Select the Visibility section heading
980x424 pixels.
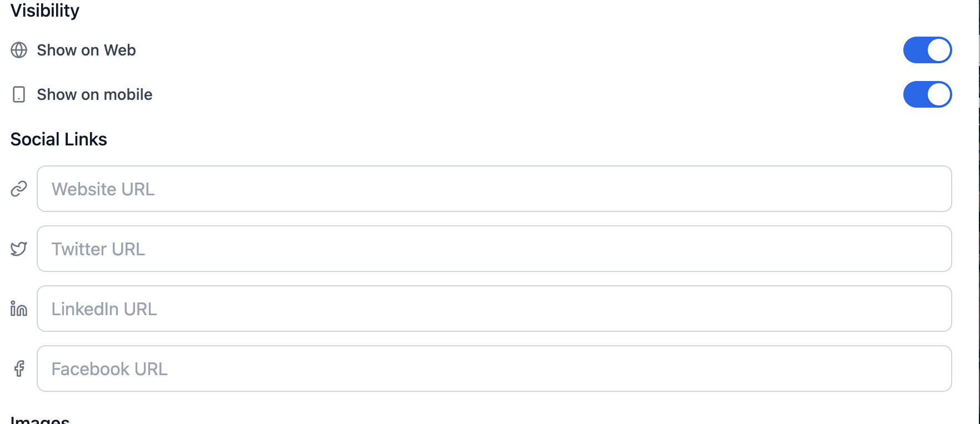(x=45, y=10)
